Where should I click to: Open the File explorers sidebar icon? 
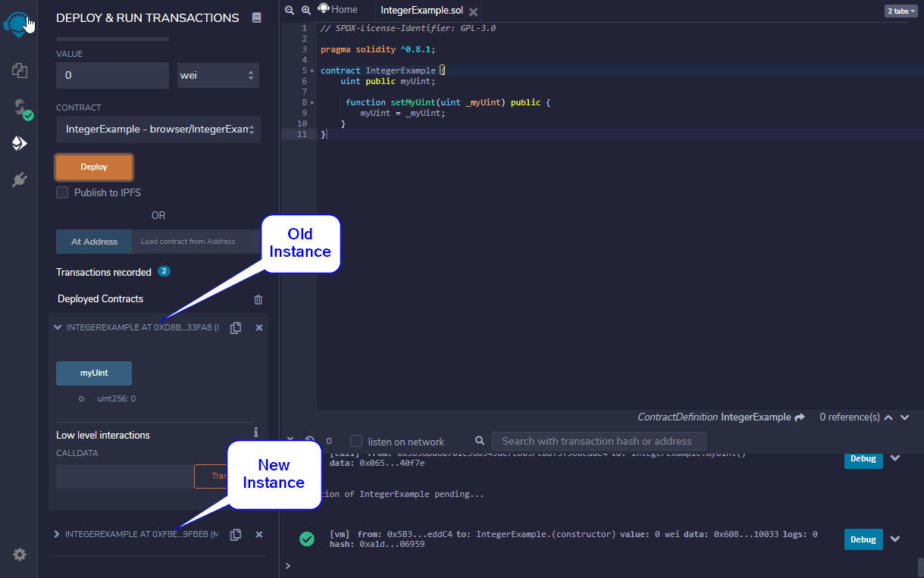click(20, 70)
